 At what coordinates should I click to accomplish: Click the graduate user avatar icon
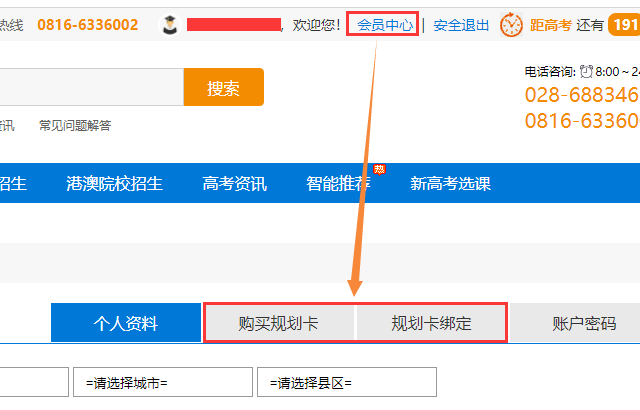coord(170,25)
